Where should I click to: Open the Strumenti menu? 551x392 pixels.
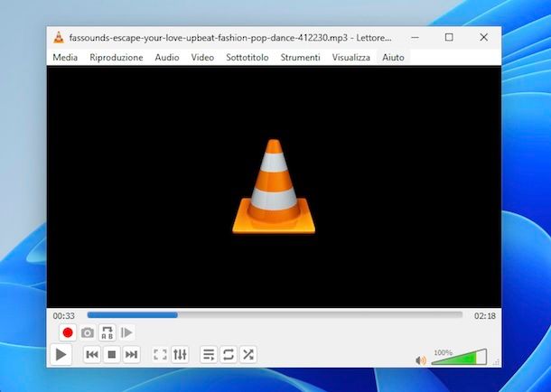click(300, 57)
